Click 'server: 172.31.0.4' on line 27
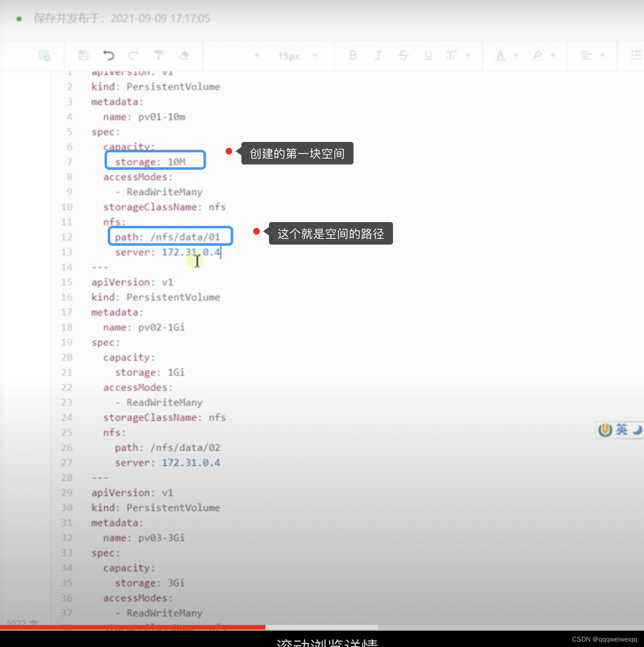 tap(167, 463)
